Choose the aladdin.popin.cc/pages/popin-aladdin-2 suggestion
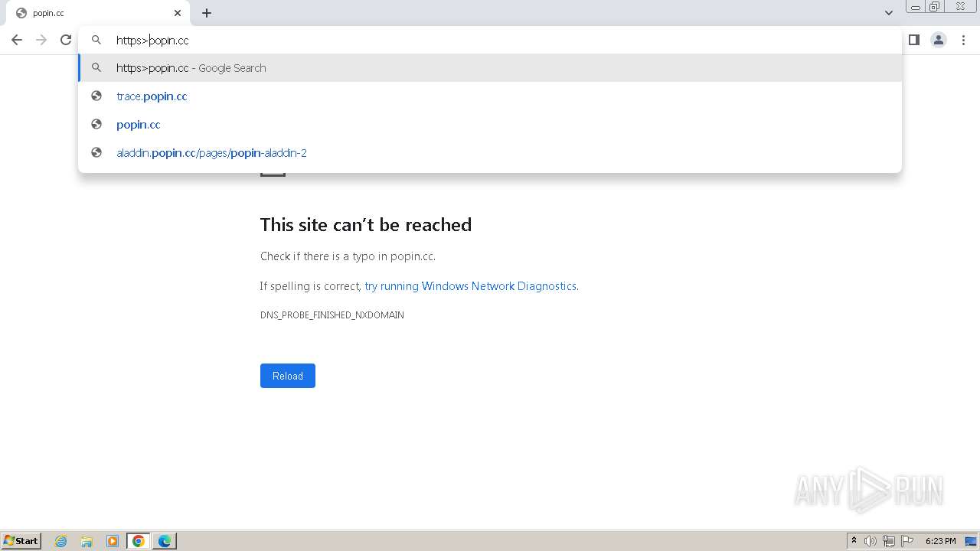Screen dimensions: 980x551 point(490,152)
